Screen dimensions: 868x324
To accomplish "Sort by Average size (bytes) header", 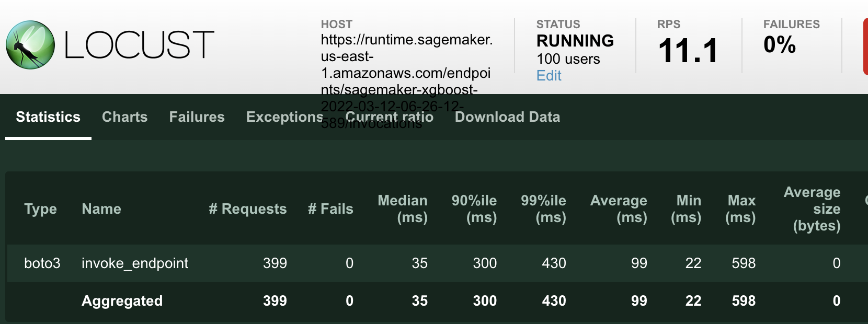I will [x=812, y=209].
